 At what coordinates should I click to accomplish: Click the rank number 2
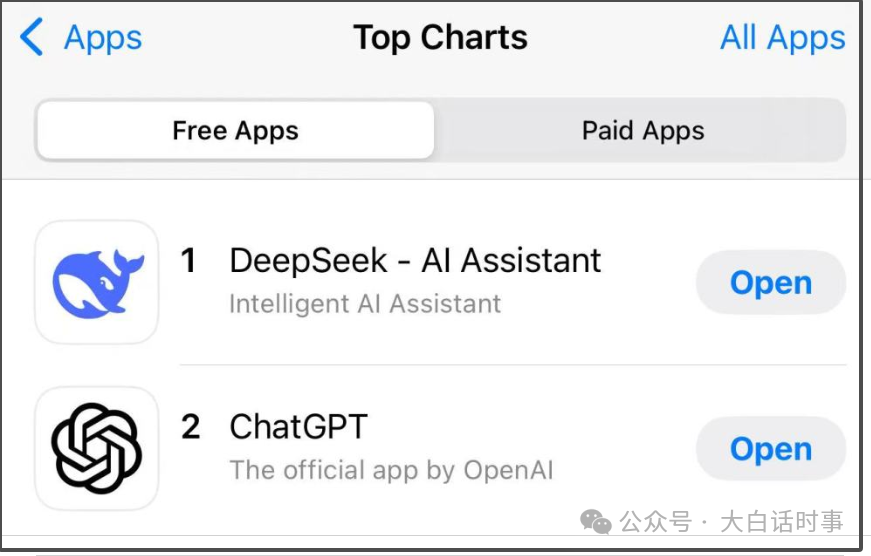190,427
